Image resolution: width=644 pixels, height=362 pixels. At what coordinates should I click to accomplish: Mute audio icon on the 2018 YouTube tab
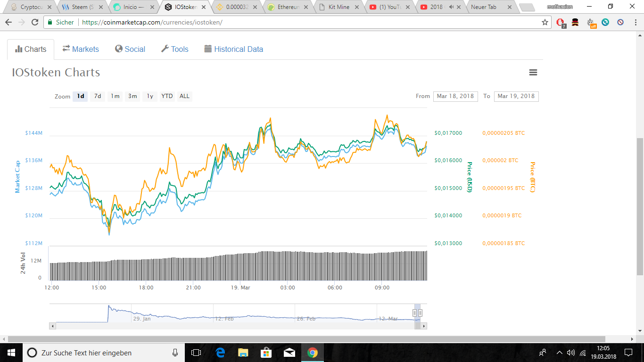tap(451, 7)
